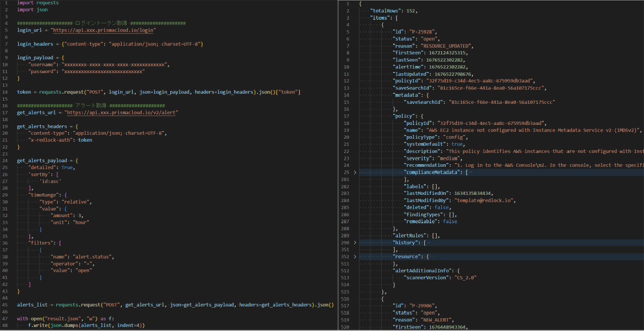Viewport: 644px width, 331px height.
Task: Click the "lastModifiedOn" entry
Action: [x=448, y=193]
